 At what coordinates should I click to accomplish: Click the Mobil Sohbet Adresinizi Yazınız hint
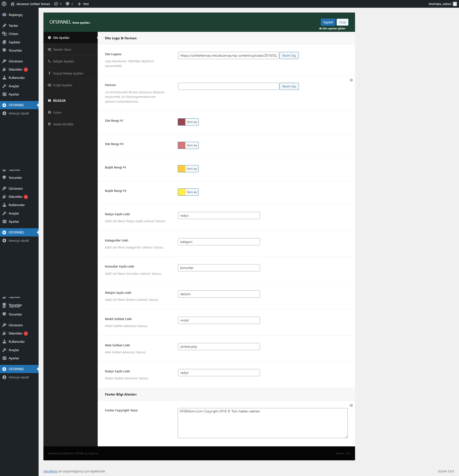tap(126, 326)
